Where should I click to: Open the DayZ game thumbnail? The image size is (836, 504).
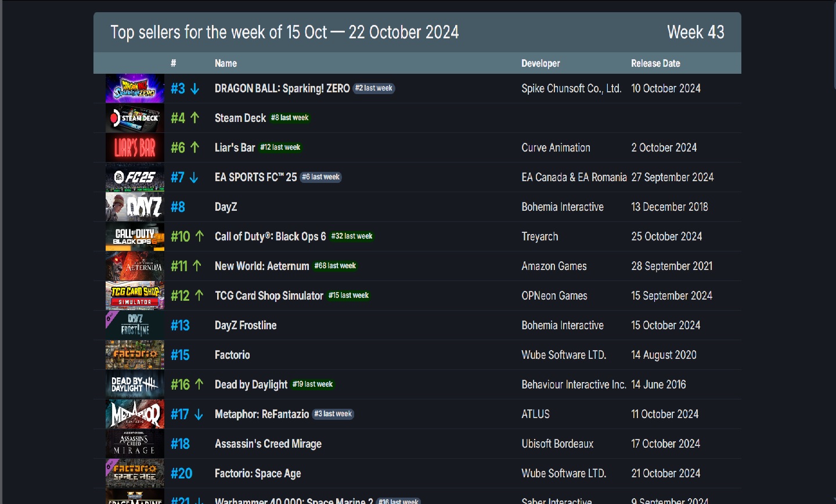[x=135, y=207]
